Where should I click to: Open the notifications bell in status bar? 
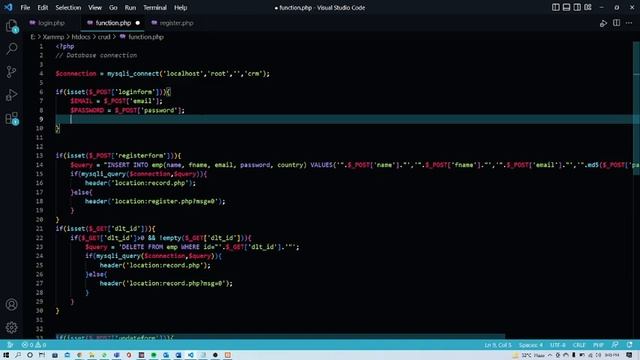coord(629,345)
